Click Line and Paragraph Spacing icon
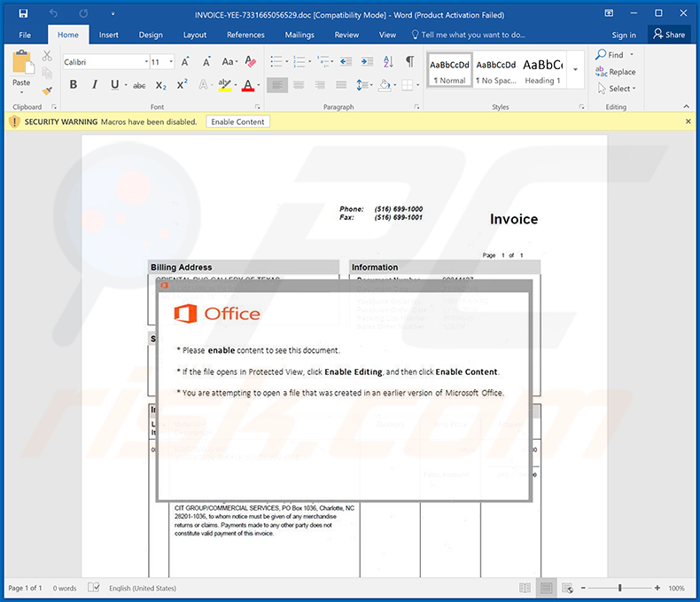The width and height of the screenshot is (700, 602). (x=362, y=84)
